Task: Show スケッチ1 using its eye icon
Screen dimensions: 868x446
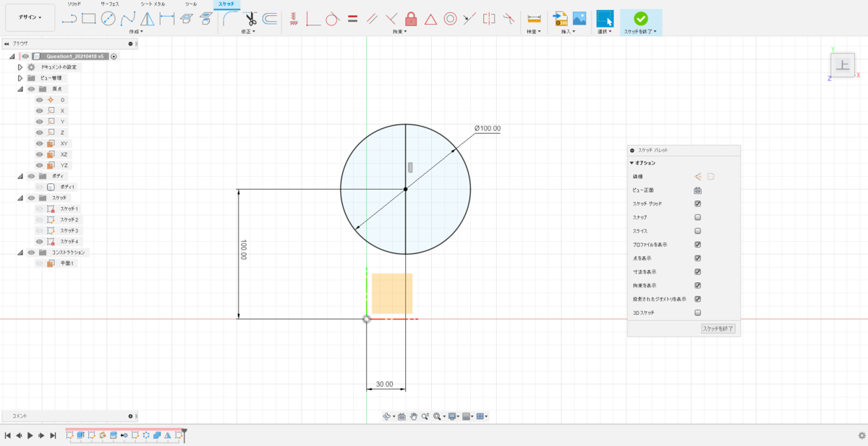Action: [40, 209]
